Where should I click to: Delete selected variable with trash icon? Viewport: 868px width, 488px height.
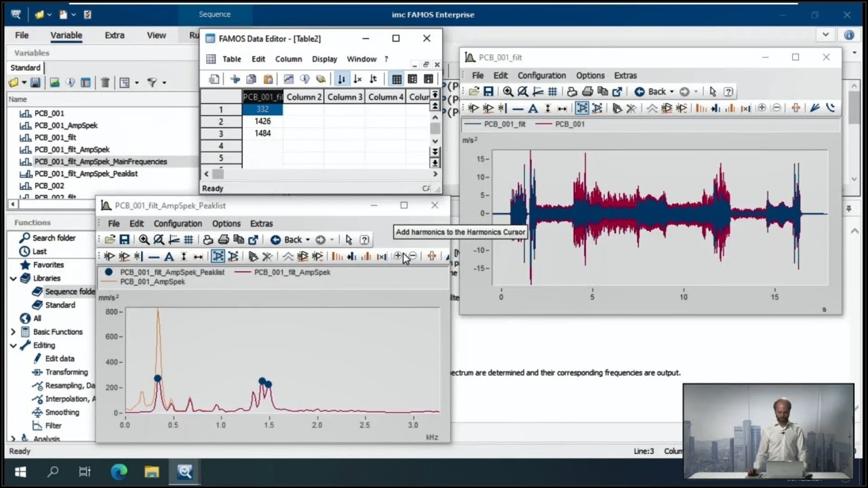point(105,83)
